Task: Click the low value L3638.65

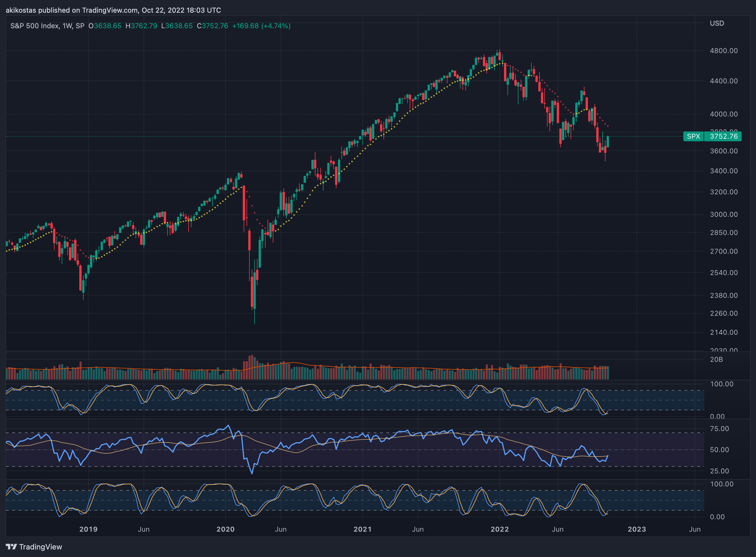Action: click(177, 26)
